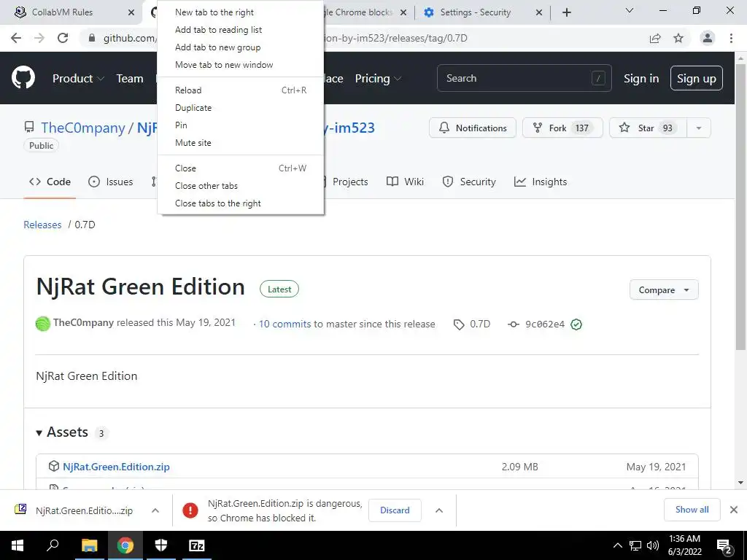Choose Close other tabs
This screenshot has height=560, width=747.
pyautogui.click(x=241, y=186)
